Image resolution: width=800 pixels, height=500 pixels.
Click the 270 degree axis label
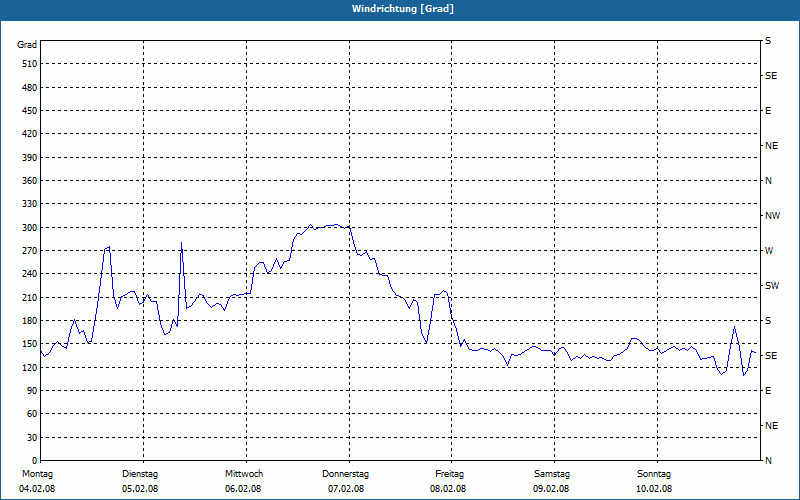[x=30, y=251]
